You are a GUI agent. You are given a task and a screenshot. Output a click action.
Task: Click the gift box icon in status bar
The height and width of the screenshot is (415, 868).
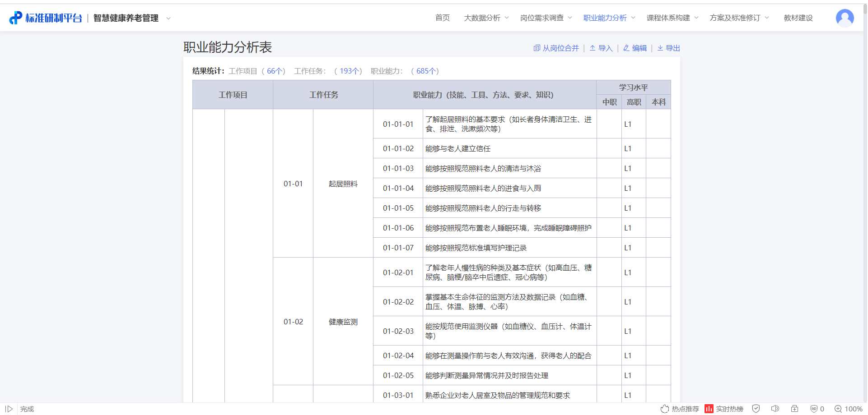(x=794, y=409)
